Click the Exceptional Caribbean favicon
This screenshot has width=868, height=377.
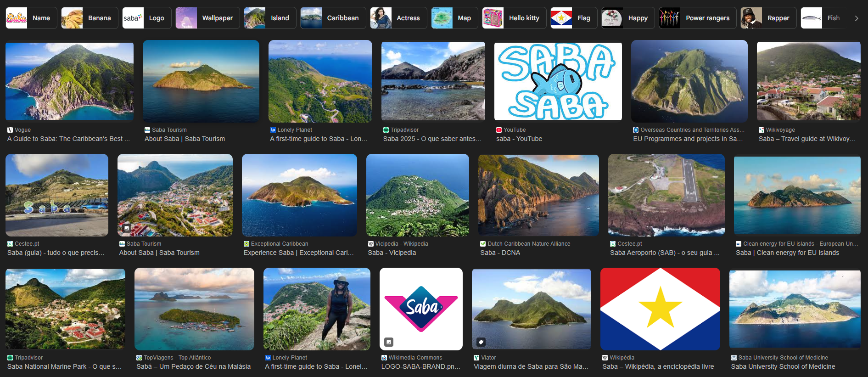click(246, 244)
